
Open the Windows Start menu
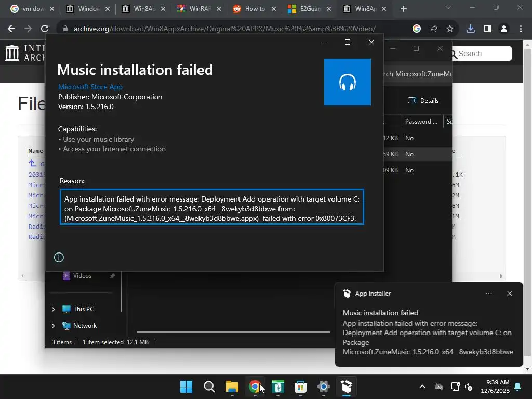point(186,387)
